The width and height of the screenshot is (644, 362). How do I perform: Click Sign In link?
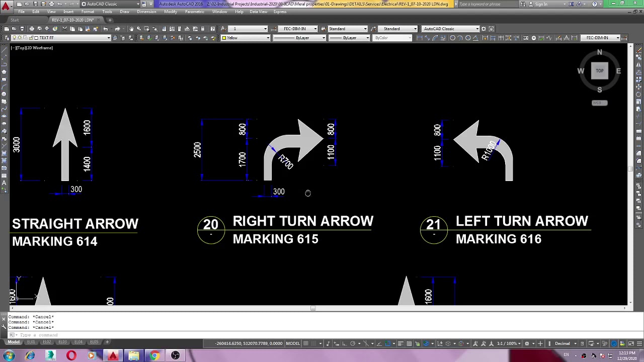[541, 4]
